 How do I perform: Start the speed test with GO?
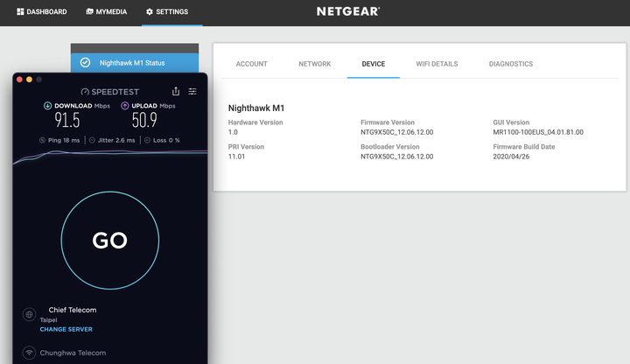[x=110, y=241]
